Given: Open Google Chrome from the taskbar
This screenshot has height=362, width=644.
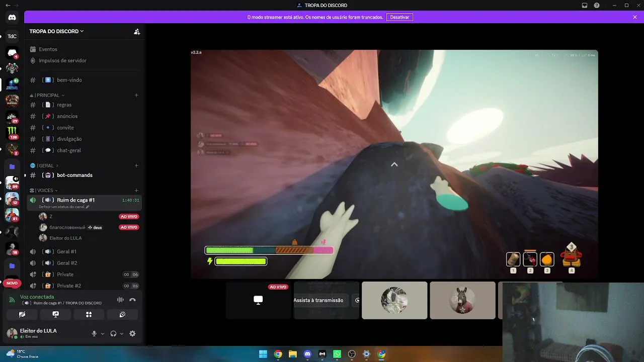Looking at the screenshot, I should pos(278,354).
